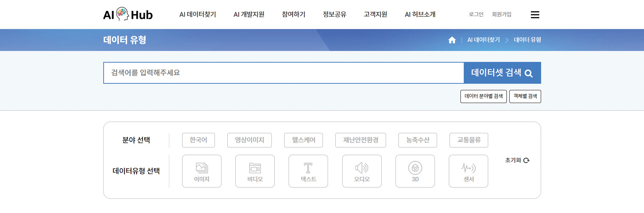Viewport: 644px width, 213px height.
Task: Select the 오디오 data type icon
Action: (362, 171)
